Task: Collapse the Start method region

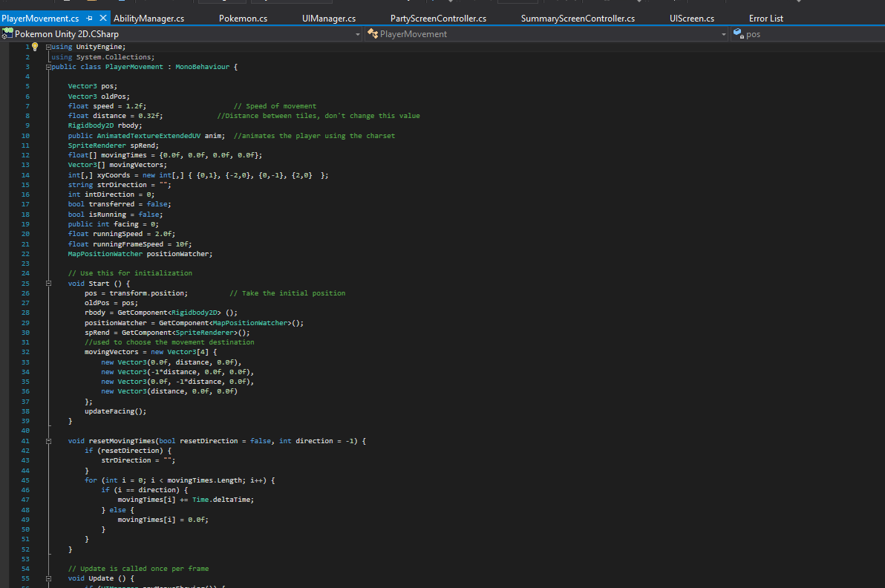Action: point(49,284)
